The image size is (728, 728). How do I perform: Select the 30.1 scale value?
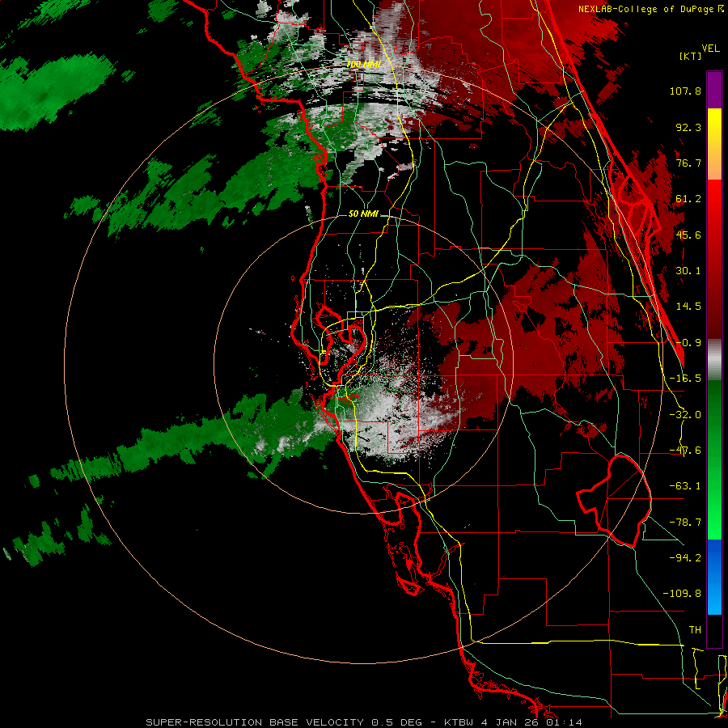click(688, 271)
